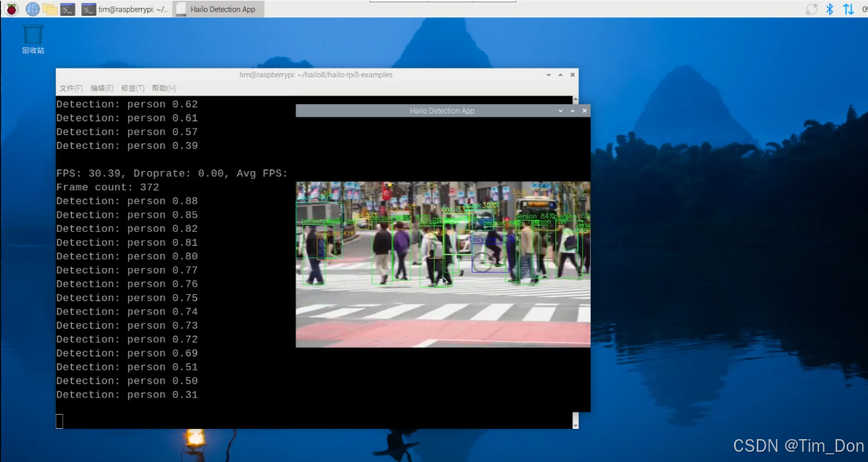Viewport: 868px width, 462px height.
Task: Click the 'Detection: person 0.61' line
Action: point(127,118)
